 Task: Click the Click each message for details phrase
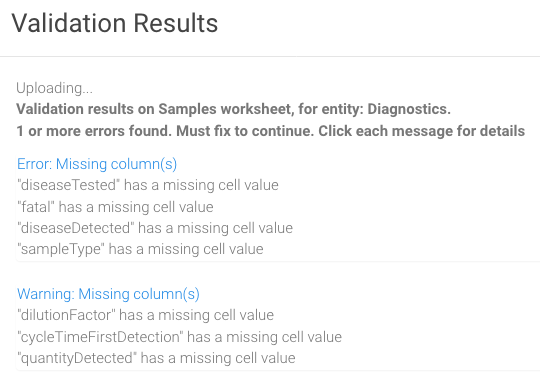[421, 131]
